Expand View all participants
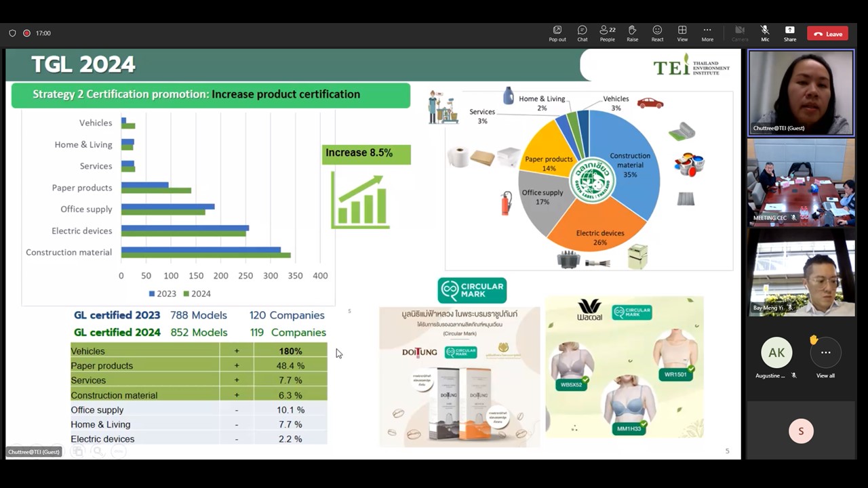The height and width of the screenshot is (488, 868). 825,357
